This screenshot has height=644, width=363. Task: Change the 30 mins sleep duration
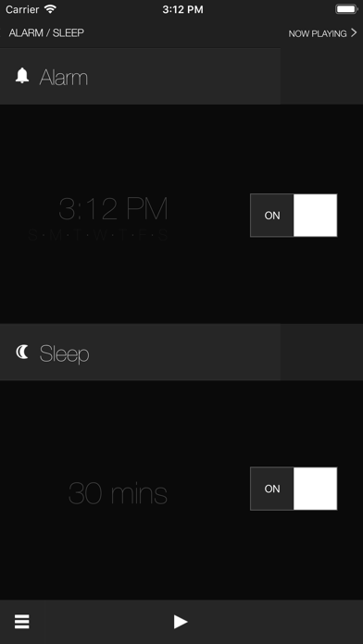click(x=118, y=493)
